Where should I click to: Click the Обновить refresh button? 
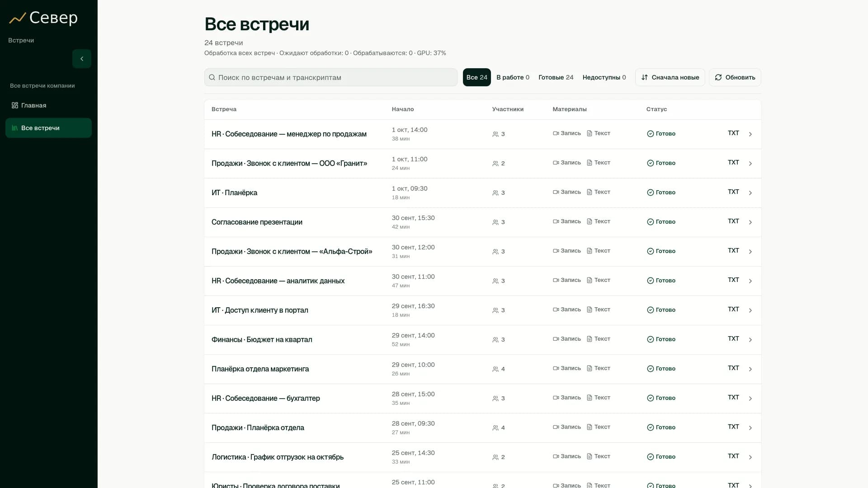[x=735, y=77]
